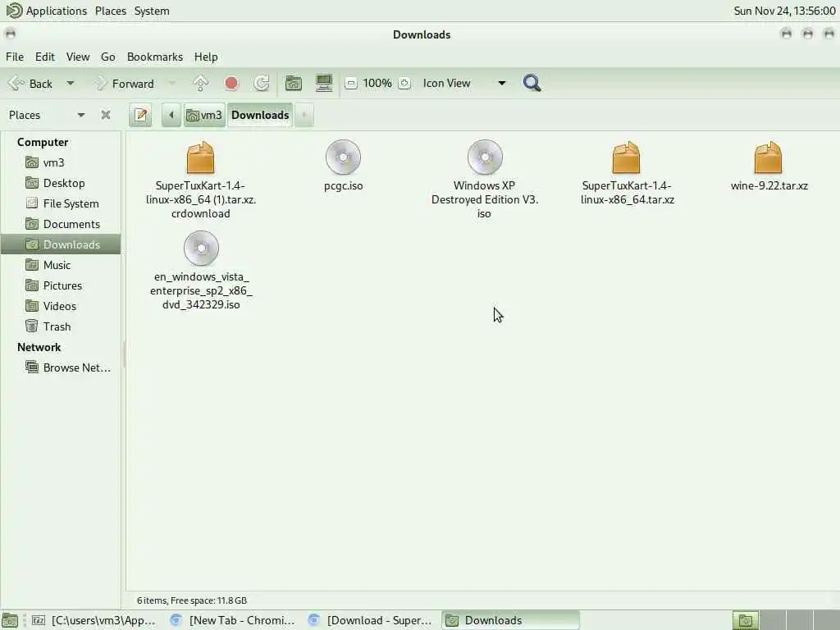840x630 pixels.
Task: Click the Back button
Action: [32, 84]
